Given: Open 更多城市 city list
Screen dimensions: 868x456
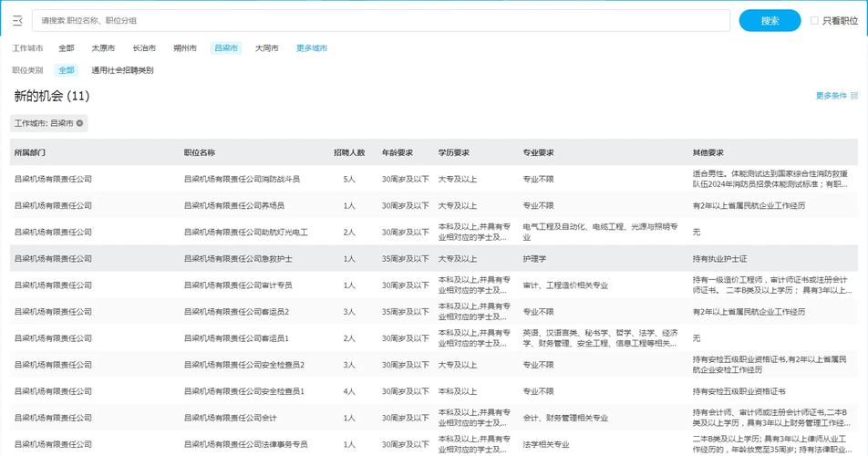Looking at the screenshot, I should (311, 48).
